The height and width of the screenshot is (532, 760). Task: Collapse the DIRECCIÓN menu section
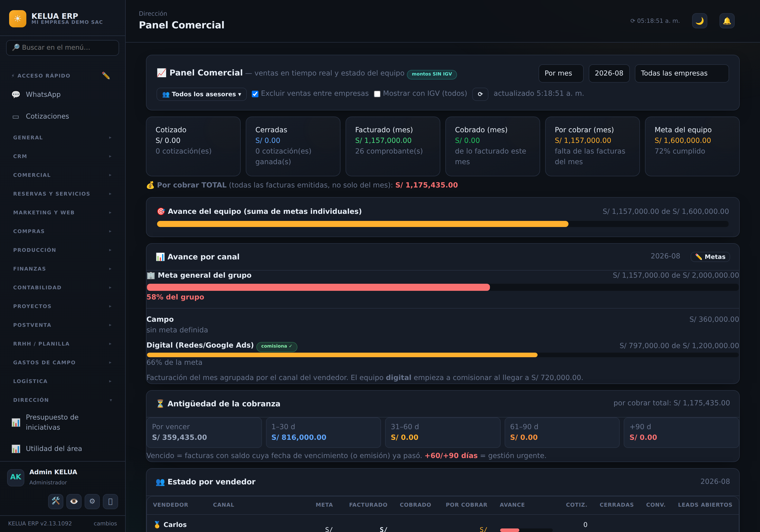pos(63,400)
